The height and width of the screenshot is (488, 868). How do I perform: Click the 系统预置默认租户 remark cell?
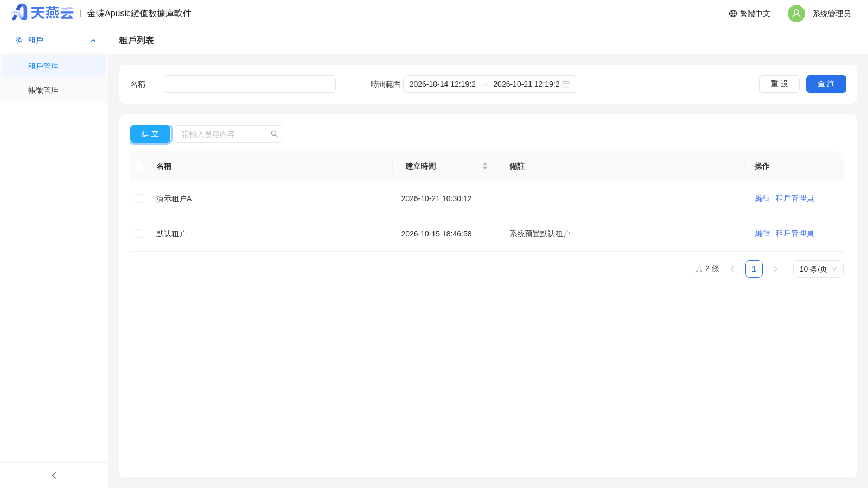540,234
